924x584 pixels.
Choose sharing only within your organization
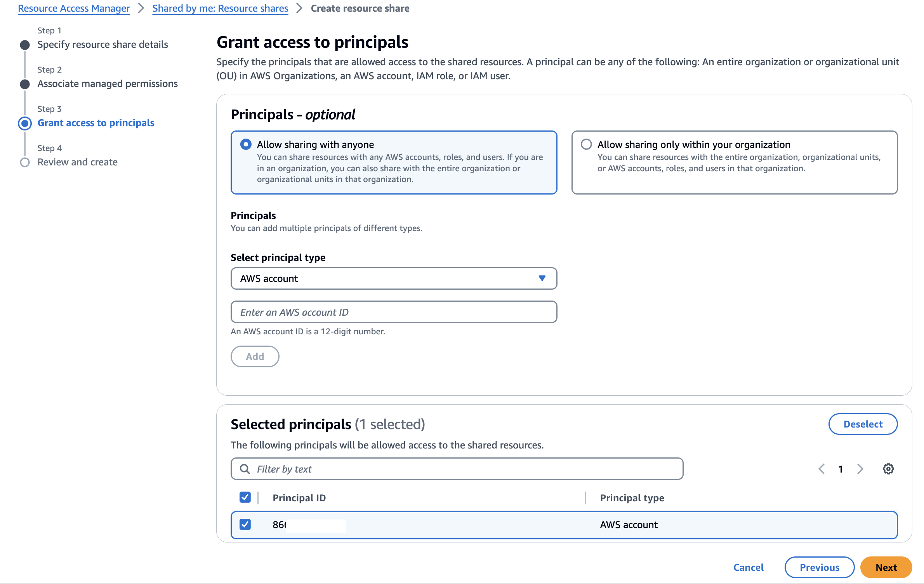pos(586,144)
